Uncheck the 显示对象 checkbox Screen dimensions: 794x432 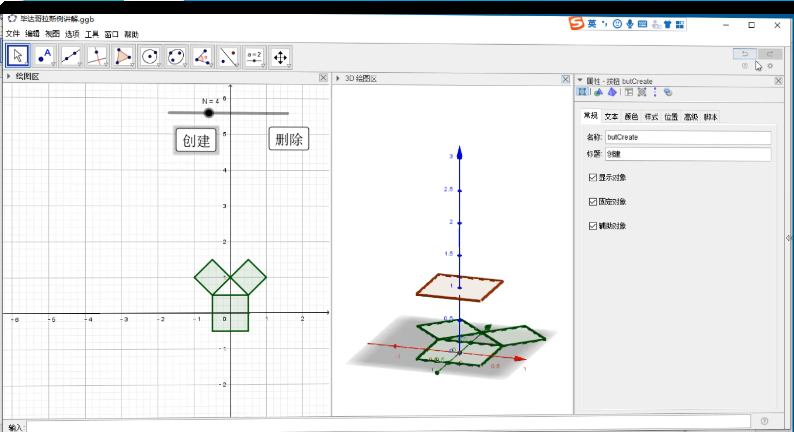click(594, 177)
